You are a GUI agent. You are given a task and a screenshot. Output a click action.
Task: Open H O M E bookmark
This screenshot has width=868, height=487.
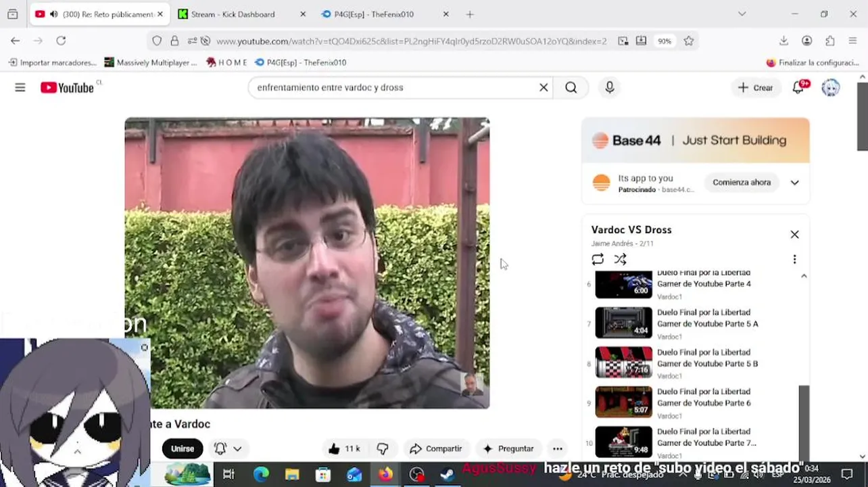[x=226, y=62]
